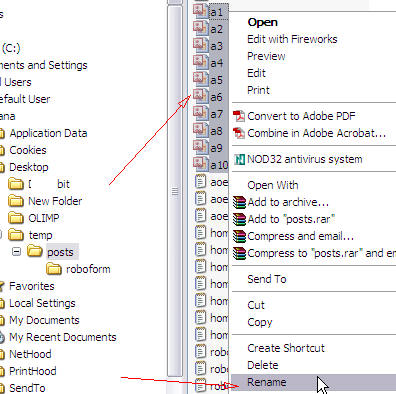Choose Add to archive
This screenshot has height=394, width=396.
point(288,202)
